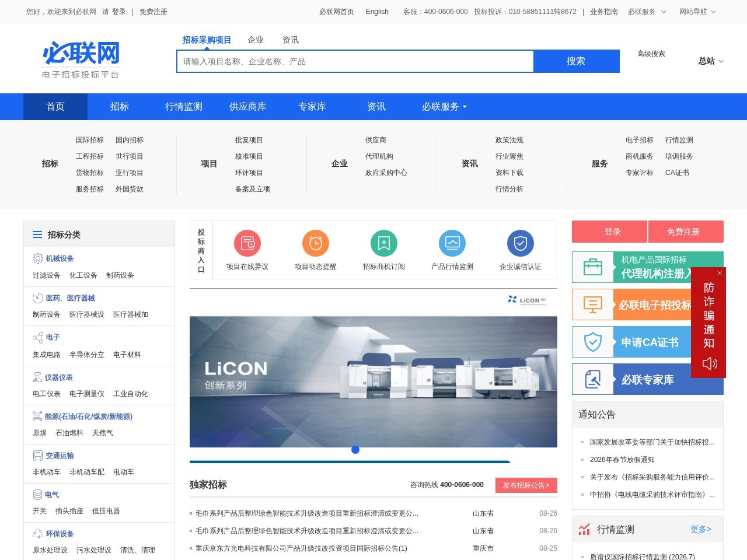This screenshot has width=747, height=560.
Task: Click the blue shield icon beside 申请CA证书
Action: pyautogui.click(x=593, y=342)
